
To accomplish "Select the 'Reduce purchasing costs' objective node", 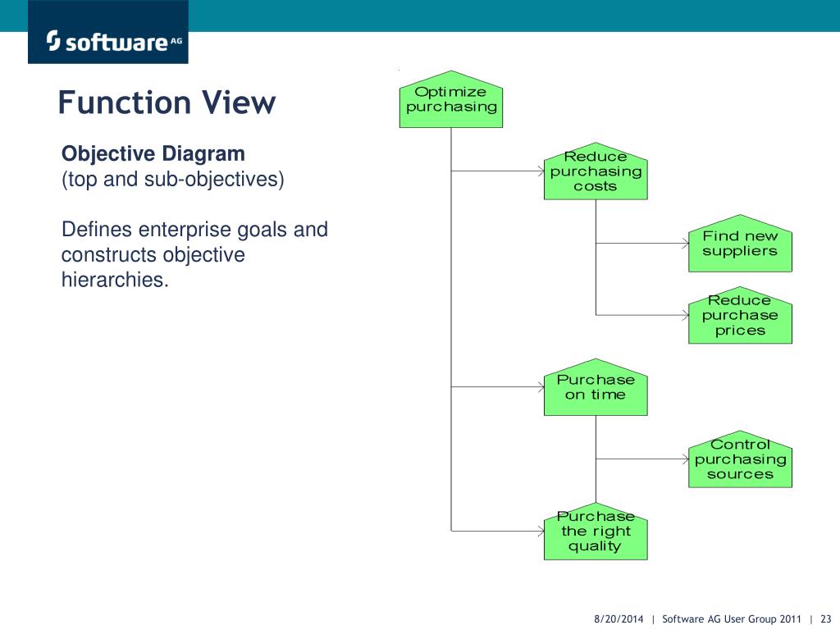I will coord(596,171).
